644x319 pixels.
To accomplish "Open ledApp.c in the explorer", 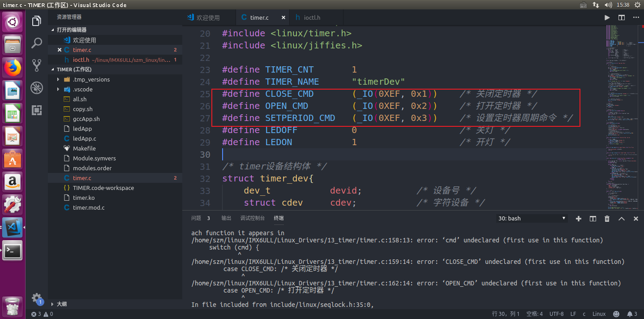I will tap(115, 138).
